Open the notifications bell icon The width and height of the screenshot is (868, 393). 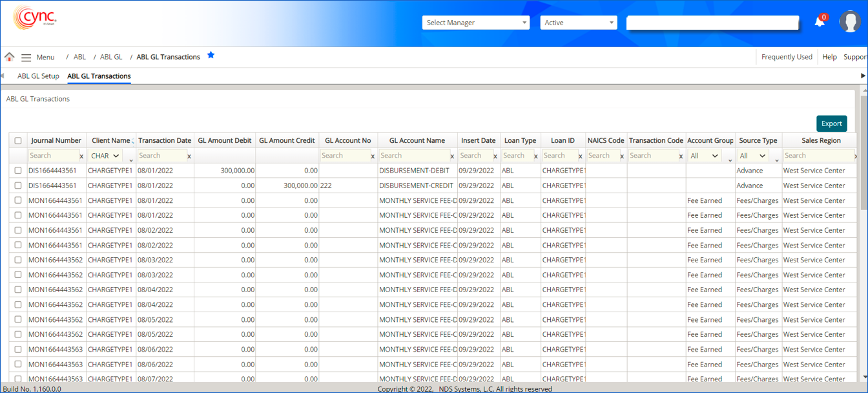pos(820,22)
